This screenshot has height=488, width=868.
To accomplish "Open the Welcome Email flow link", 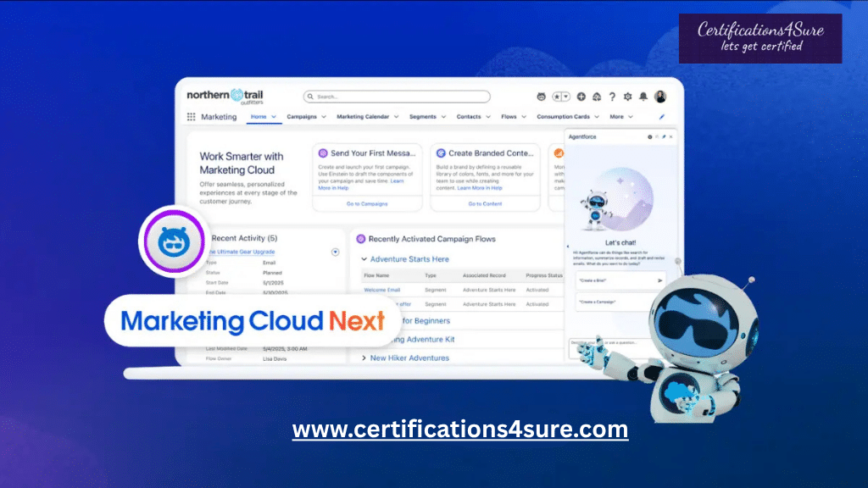I will [382, 290].
